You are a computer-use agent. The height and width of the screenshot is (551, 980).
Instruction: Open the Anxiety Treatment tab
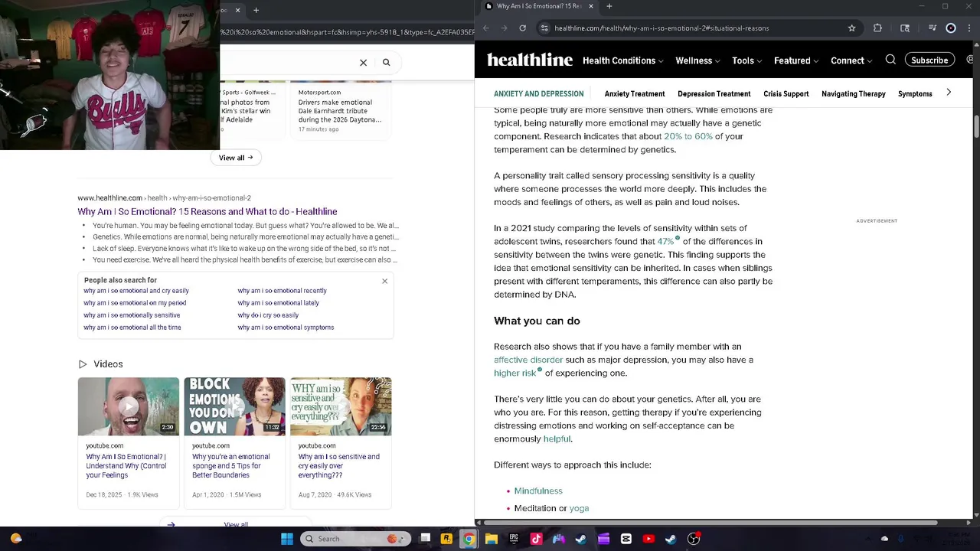[635, 94]
